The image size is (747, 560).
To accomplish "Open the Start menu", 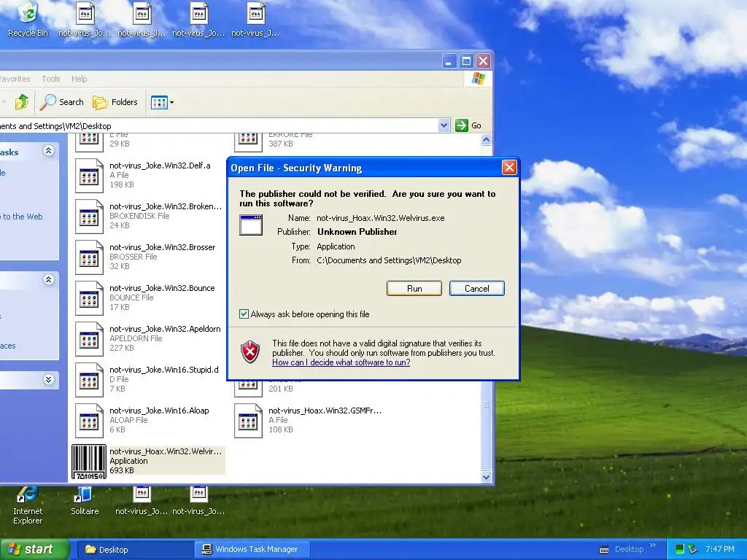I will (34, 549).
